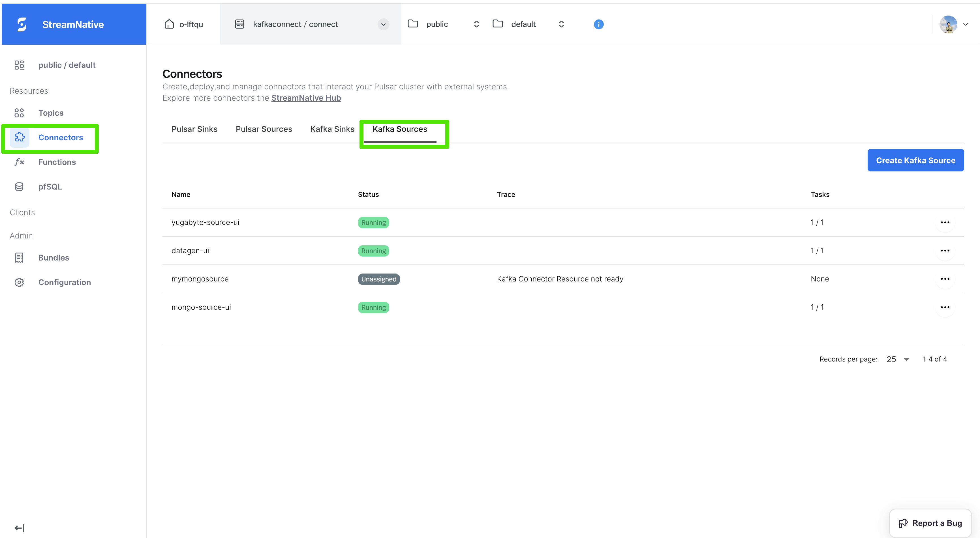Open actions menu for yugabyte-source-ui
This screenshot has height=538, width=980.
pos(945,222)
